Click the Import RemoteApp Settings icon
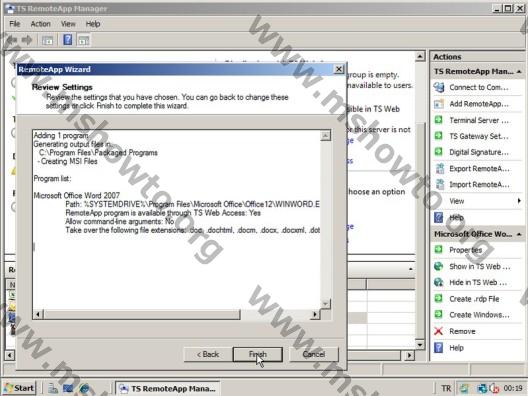This screenshot has width=528, height=396. (439, 184)
